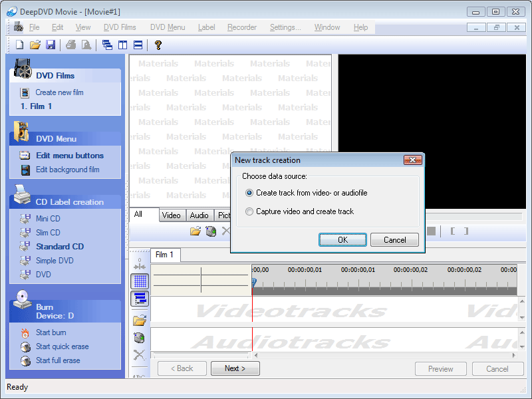Choose Simple DVD label type
The width and height of the screenshot is (532, 399).
(x=55, y=261)
